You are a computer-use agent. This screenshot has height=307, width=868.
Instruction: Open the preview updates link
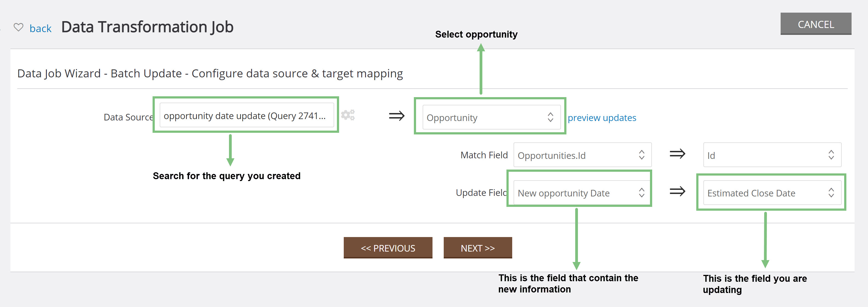602,118
